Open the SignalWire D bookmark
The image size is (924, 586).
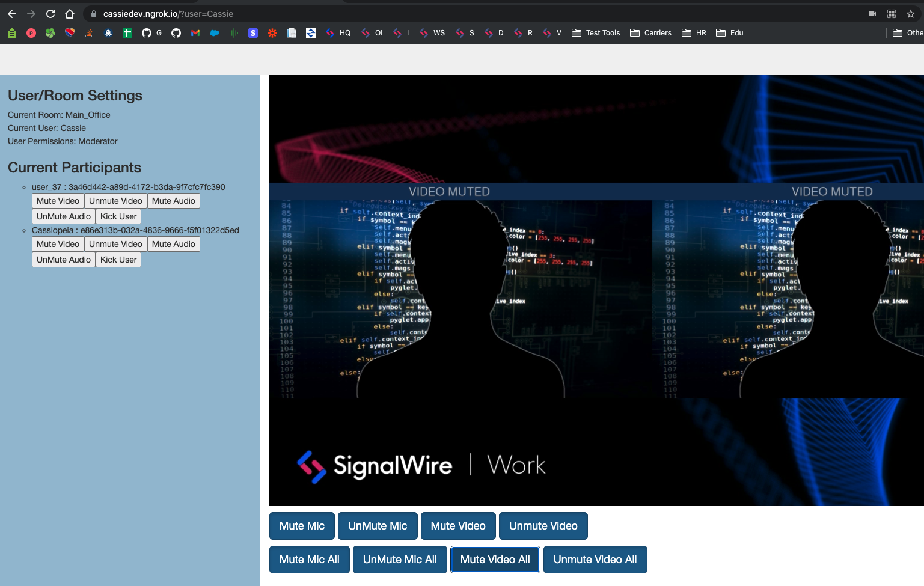494,33
